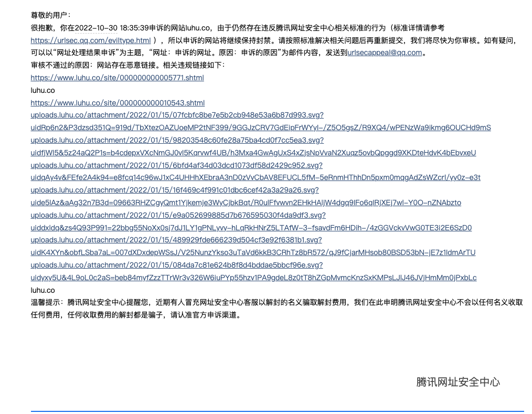Open the luhu.co/site/000000000010543.shtml link
Viewport: 532px width, 414px height.
pyautogui.click(x=118, y=103)
